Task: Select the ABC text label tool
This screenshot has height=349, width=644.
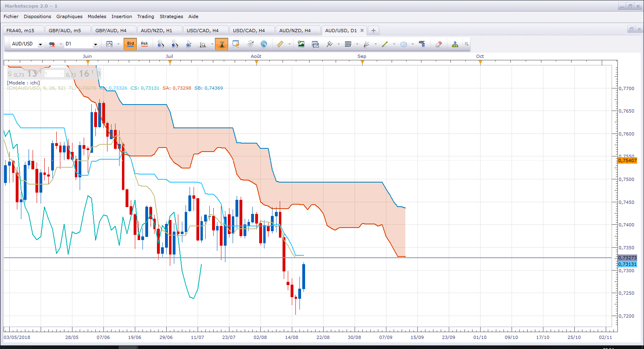Action: coord(422,44)
